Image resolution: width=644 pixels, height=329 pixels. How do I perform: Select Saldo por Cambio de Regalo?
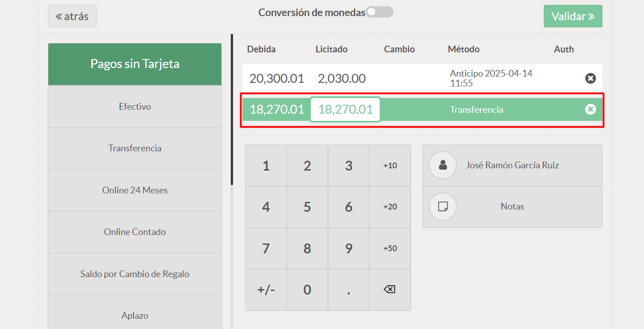[135, 274]
